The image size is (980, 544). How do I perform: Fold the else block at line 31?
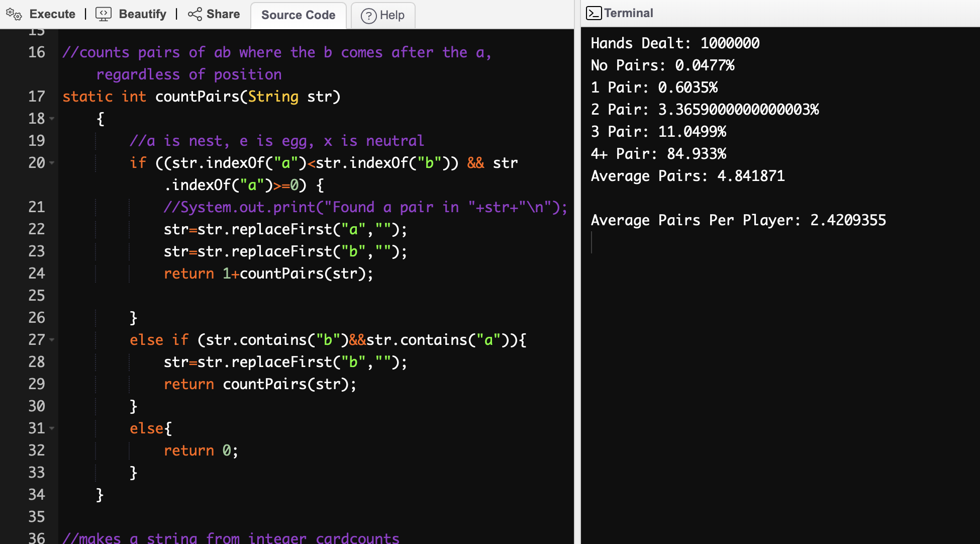[x=52, y=428]
